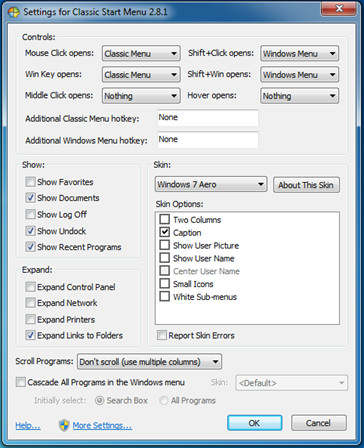364x448 pixels.
Task: Check Small Icons skin option
Action: click(x=164, y=284)
